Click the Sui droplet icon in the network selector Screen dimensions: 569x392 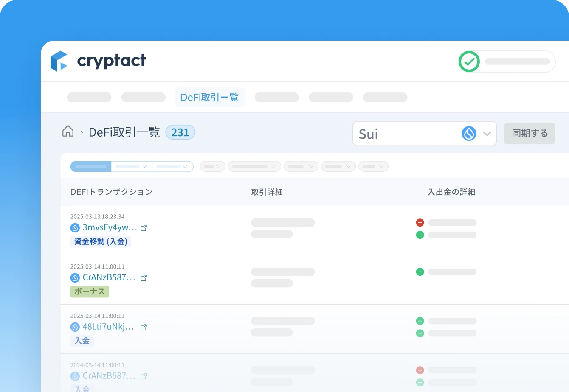pyautogui.click(x=468, y=133)
